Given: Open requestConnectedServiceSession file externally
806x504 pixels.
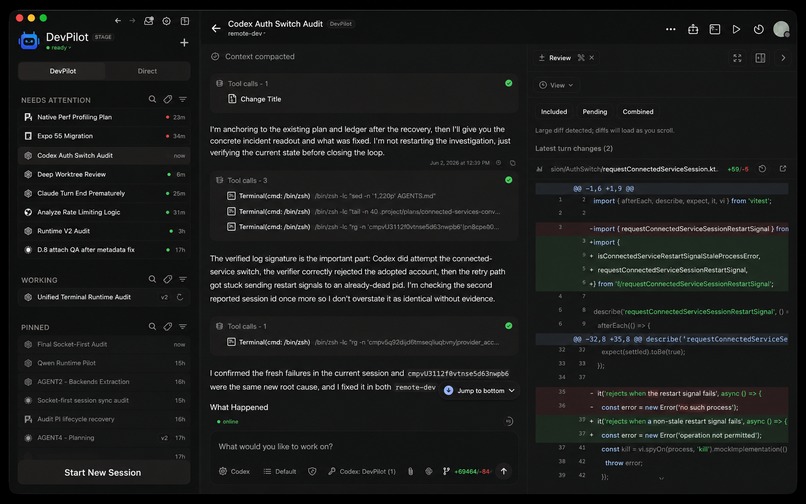Looking at the screenshot, I should coord(783,169).
